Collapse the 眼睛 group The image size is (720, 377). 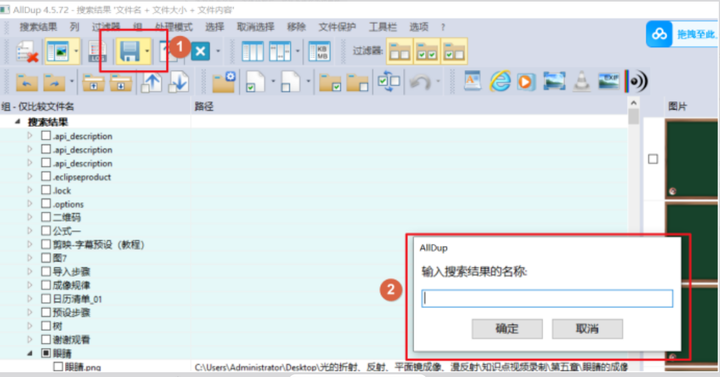[x=30, y=353]
